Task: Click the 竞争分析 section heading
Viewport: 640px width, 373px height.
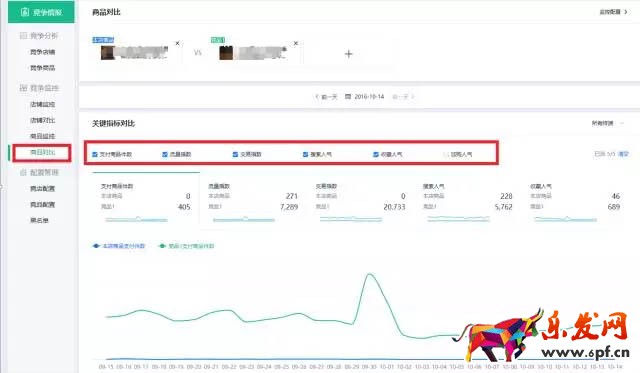Action: 44,36
